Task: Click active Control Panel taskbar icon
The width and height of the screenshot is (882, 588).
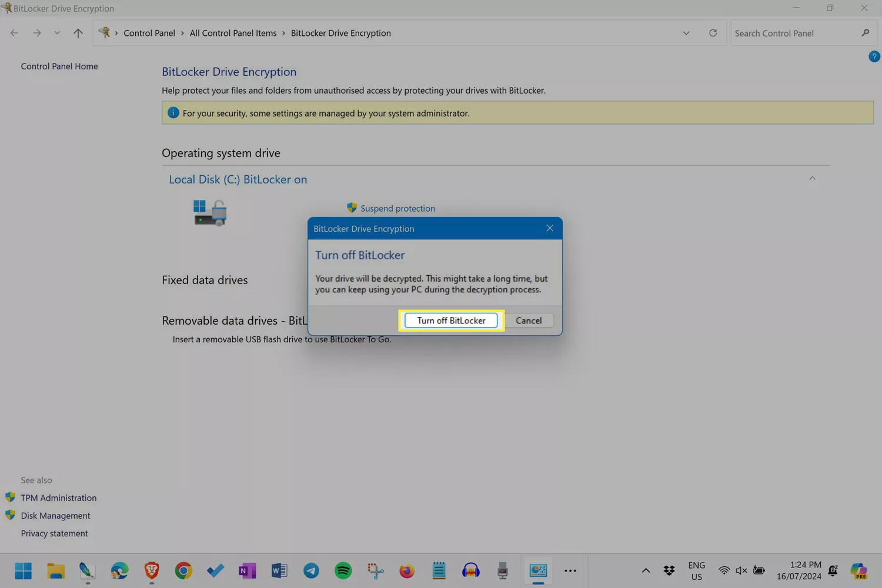Action: [x=538, y=571]
